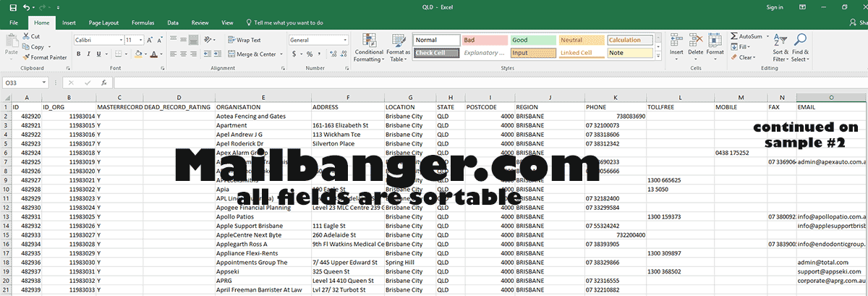Apply the Bad cell style
The image size is (868, 296).
tap(484, 40)
